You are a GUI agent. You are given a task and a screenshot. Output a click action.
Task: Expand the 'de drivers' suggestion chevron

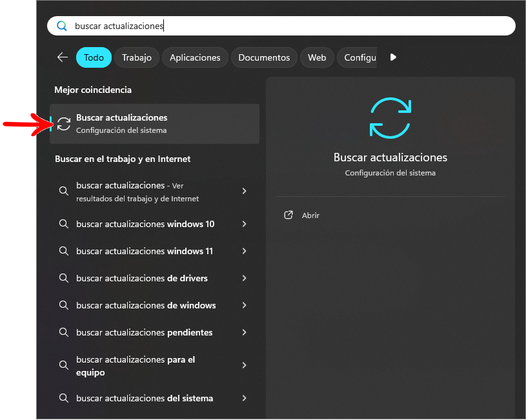[x=244, y=278]
